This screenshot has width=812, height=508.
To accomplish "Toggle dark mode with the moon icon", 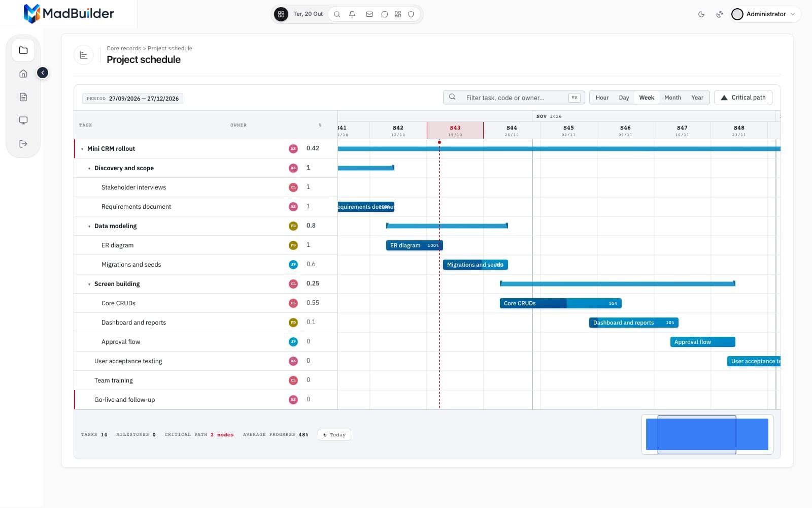I will click(701, 14).
